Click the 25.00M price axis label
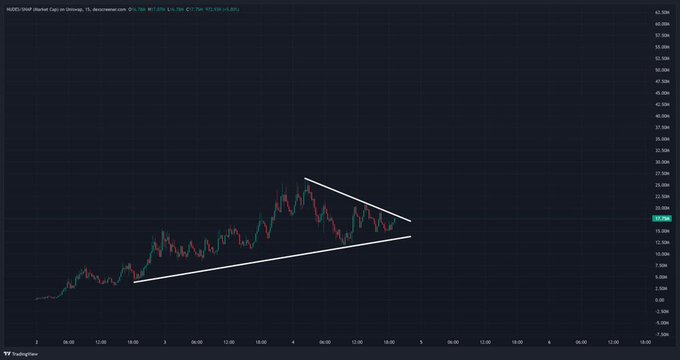This screenshot has height=360, width=680. point(662,185)
